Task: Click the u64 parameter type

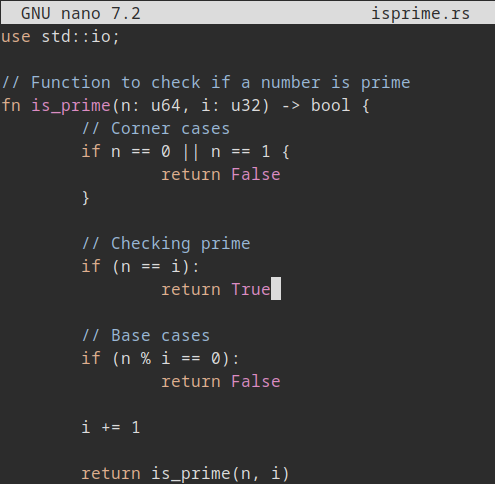Action: (166, 106)
